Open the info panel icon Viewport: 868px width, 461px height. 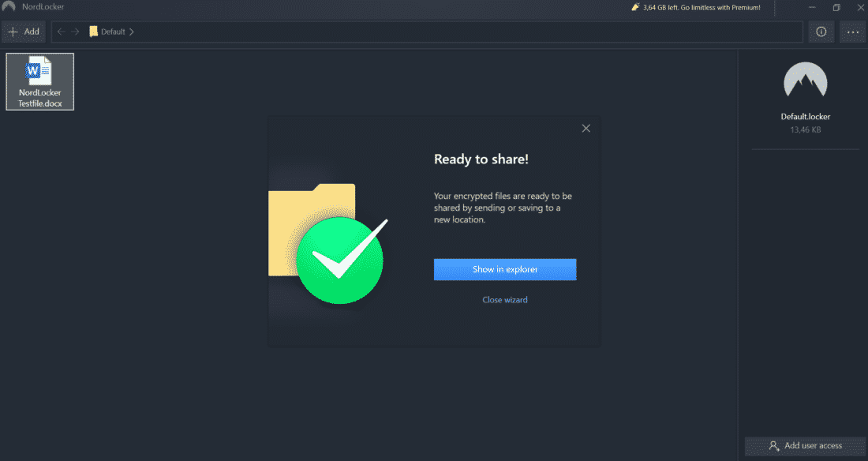pyautogui.click(x=821, y=32)
